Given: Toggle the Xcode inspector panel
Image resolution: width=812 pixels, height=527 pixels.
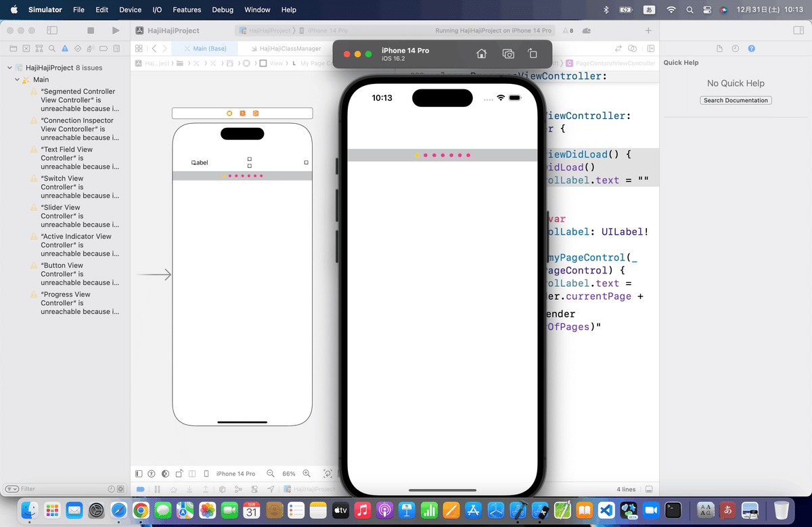Looking at the screenshot, I should [797, 30].
